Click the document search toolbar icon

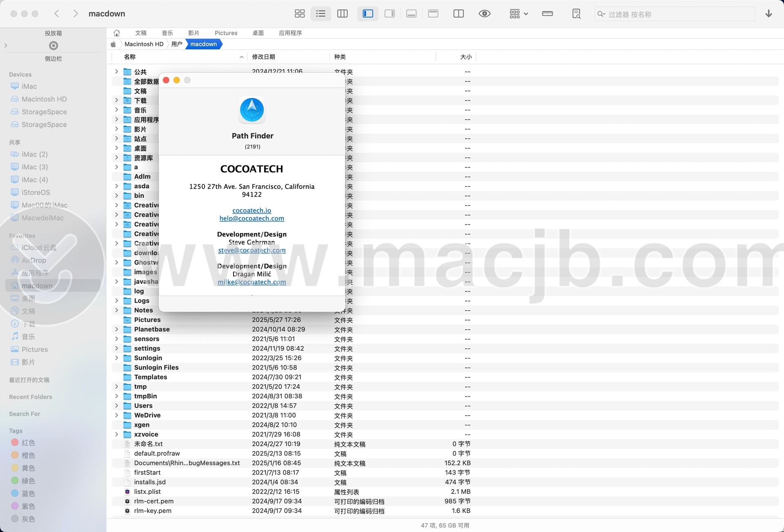pos(576,13)
